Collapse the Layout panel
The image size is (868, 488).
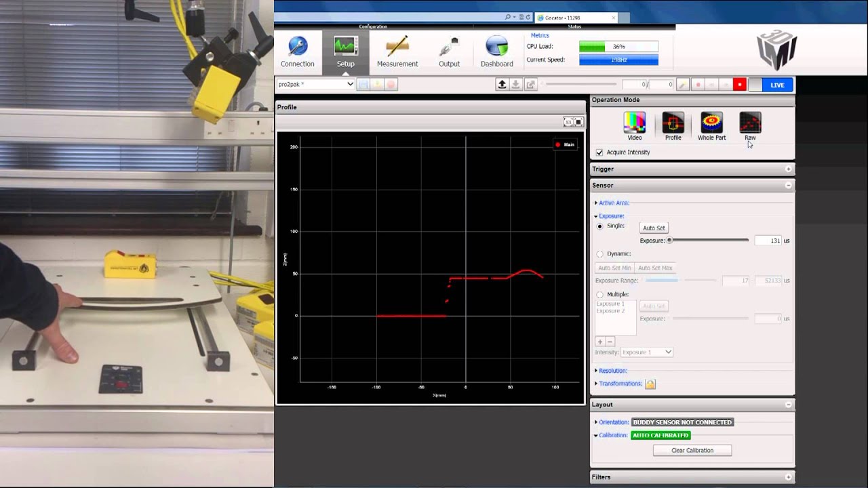pyautogui.click(x=788, y=405)
